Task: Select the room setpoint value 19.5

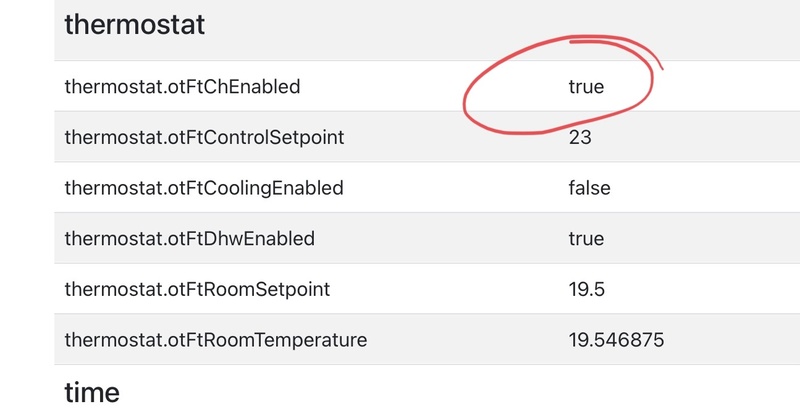Action: [x=586, y=290]
